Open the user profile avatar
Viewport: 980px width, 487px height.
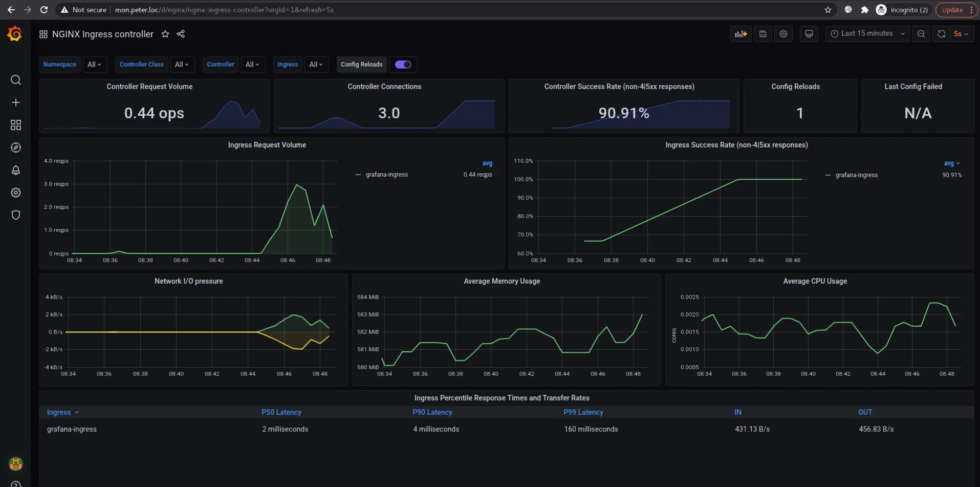coord(16,464)
